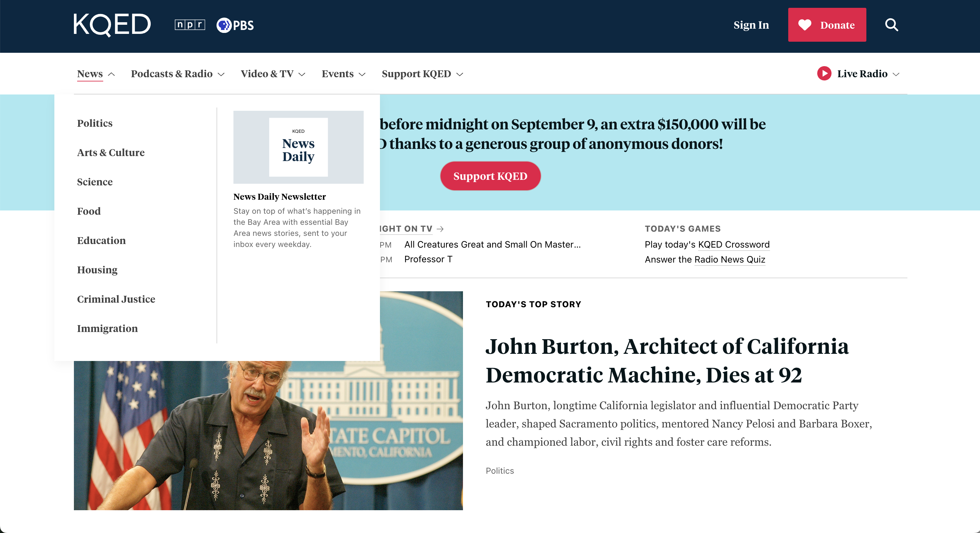Click the PBS logo
The height and width of the screenshot is (533, 980).
pos(235,25)
